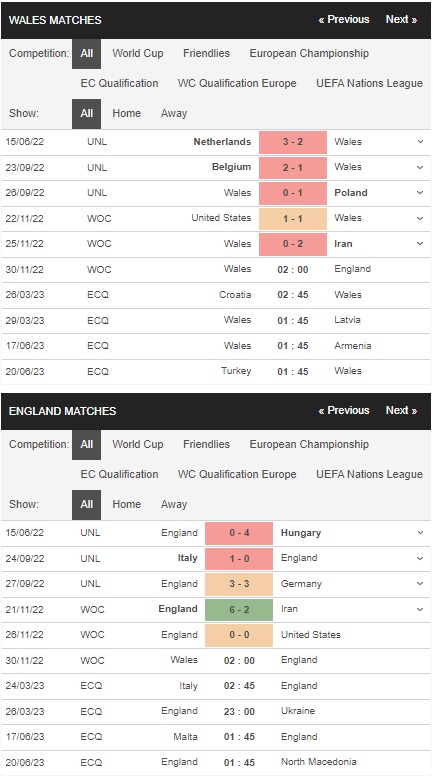Image resolution: width=433 pixels, height=777 pixels.
Task: Go to Next matches in England Matches header
Action: (x=401, y=411)
